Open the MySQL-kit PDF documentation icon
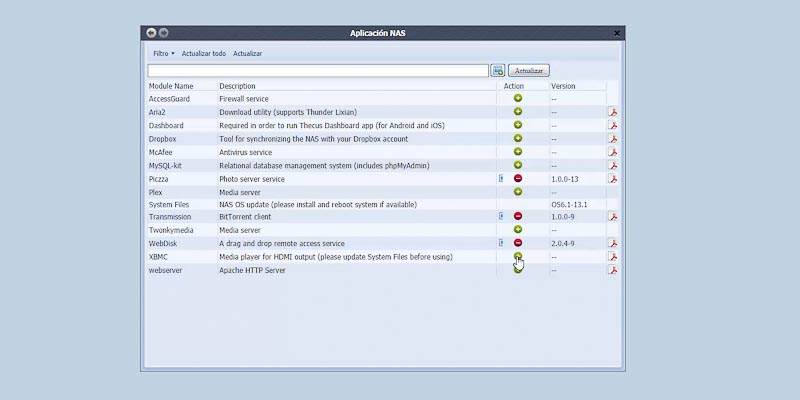The height and width of the screenshot is (400, 800). 613,166
